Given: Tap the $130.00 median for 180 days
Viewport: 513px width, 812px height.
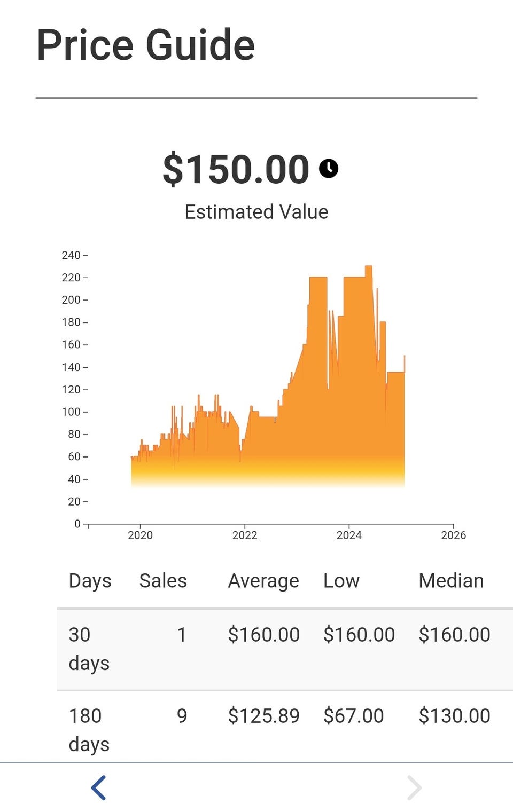Looking at the screenshot, I should 454,716.
